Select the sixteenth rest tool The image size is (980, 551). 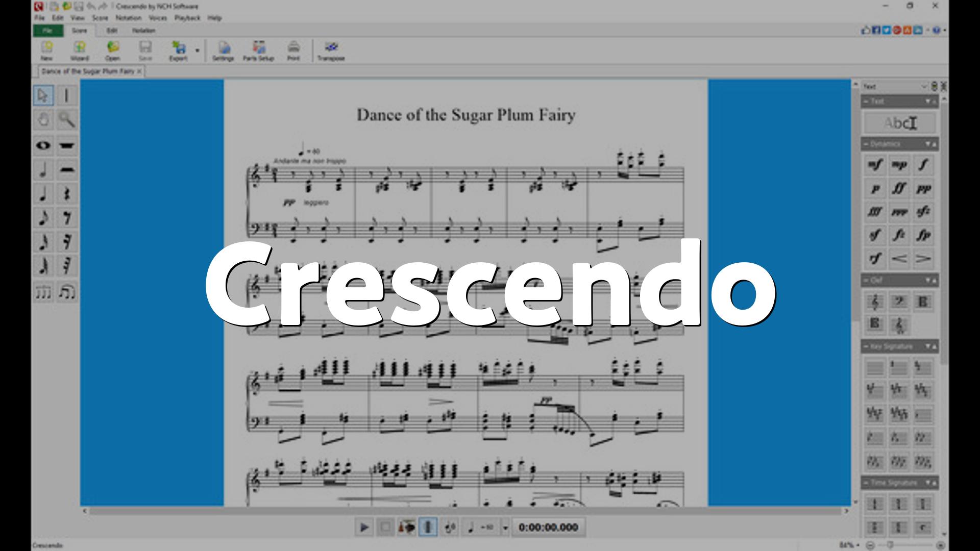click(x=67, y=242)
